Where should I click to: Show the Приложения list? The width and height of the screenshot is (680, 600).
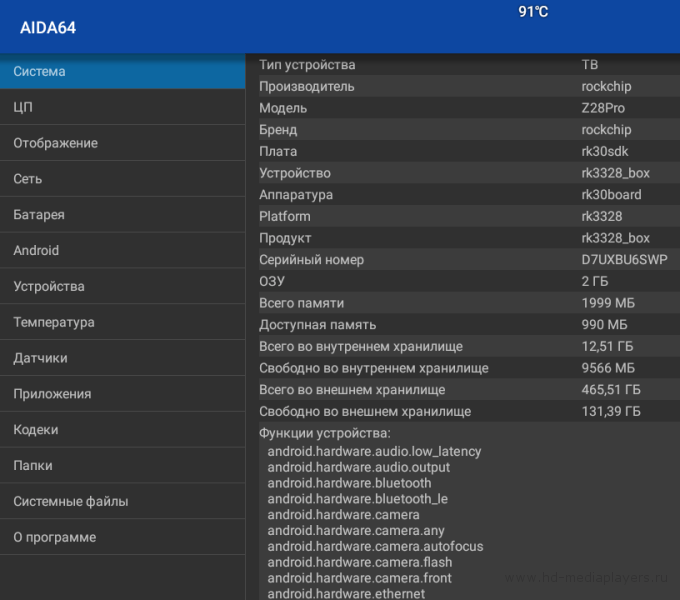pyautogui.click(x=122, y=394)
